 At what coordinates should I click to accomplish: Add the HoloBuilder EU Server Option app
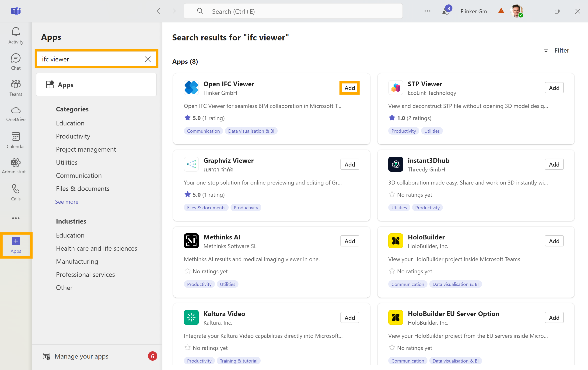click(x=554, y=317)
